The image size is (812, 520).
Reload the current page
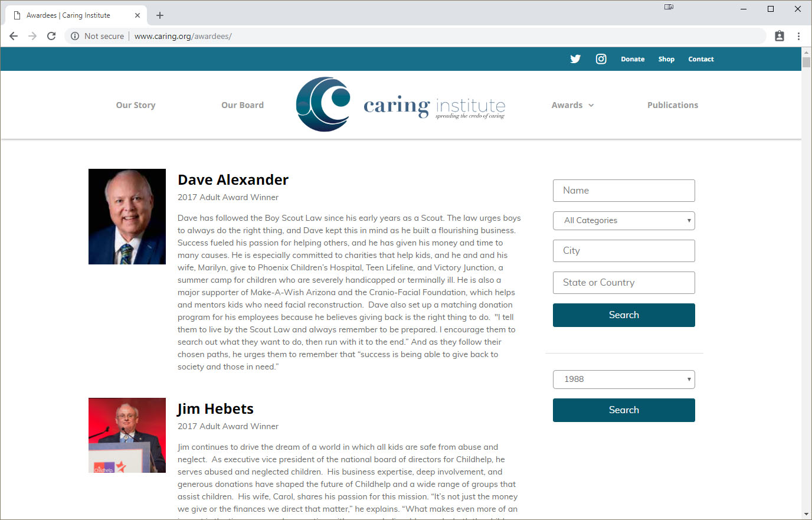click(51, 36)
